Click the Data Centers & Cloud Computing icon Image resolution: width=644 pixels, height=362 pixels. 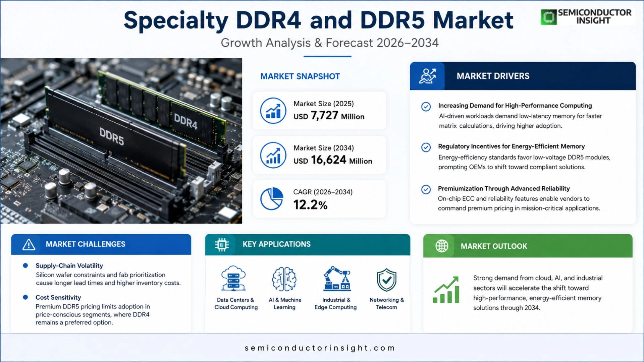233,278
